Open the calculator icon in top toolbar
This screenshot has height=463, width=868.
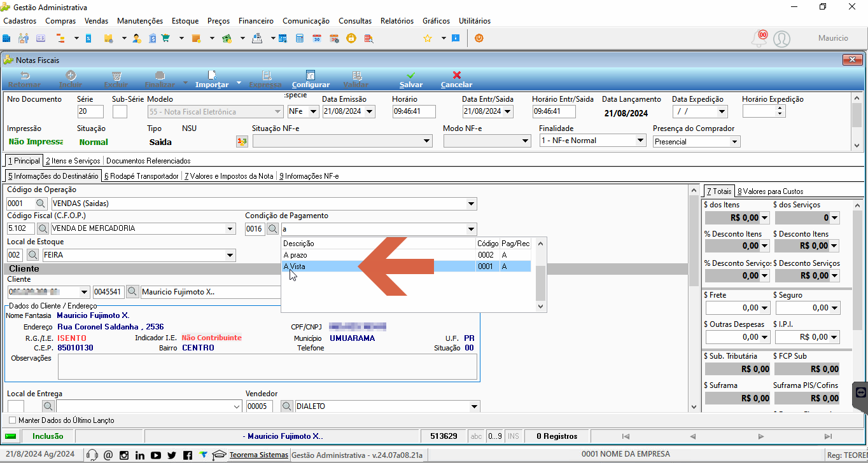coord(300,38)
